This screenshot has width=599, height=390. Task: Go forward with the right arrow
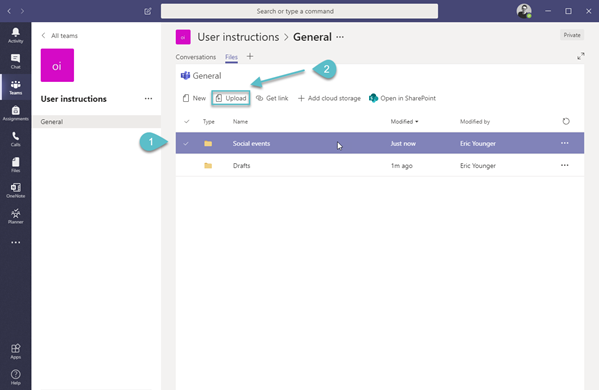coord(22,11)
